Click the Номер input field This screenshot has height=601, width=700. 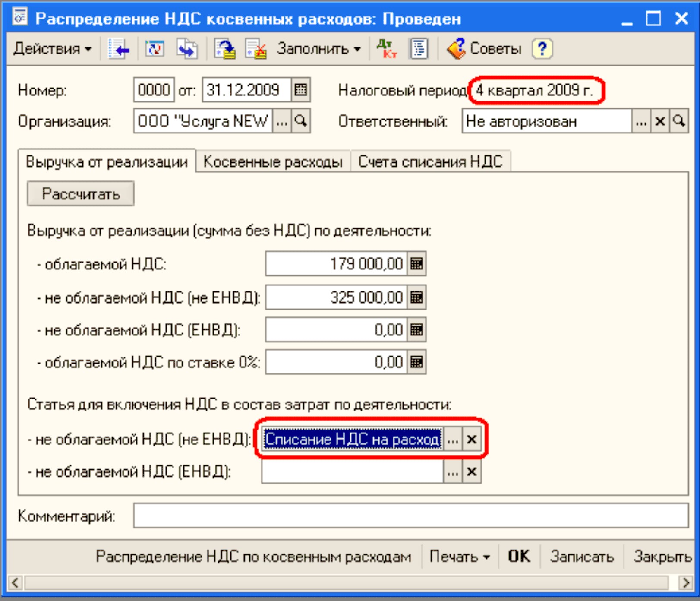154,90
